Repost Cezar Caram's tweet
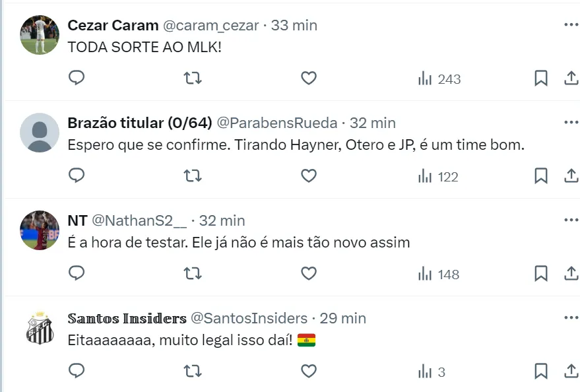The width and height of the screenshot is (580, 392). pyautogui.click(x=192, y=79)
